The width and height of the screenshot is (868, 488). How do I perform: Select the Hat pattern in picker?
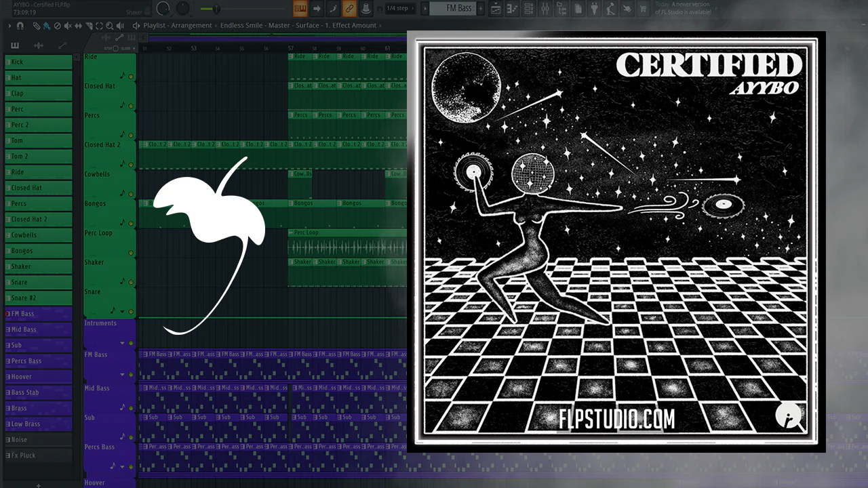(38, 77)
